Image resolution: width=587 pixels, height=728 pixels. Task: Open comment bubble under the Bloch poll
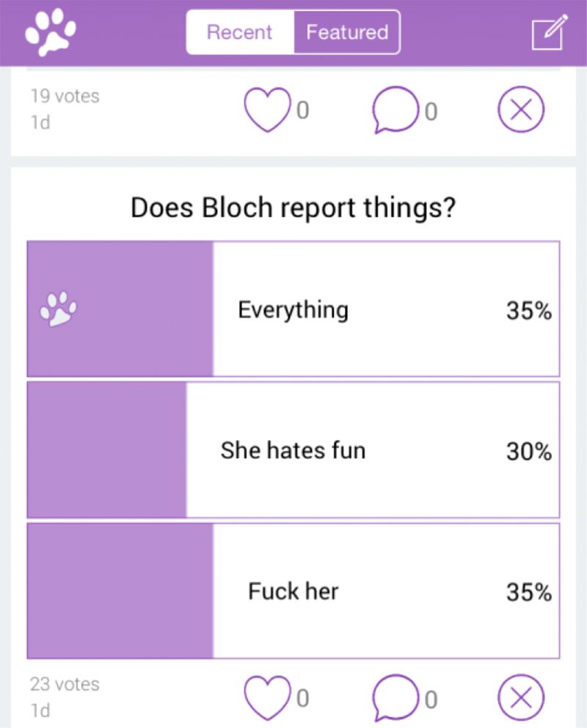pos(394,698)
